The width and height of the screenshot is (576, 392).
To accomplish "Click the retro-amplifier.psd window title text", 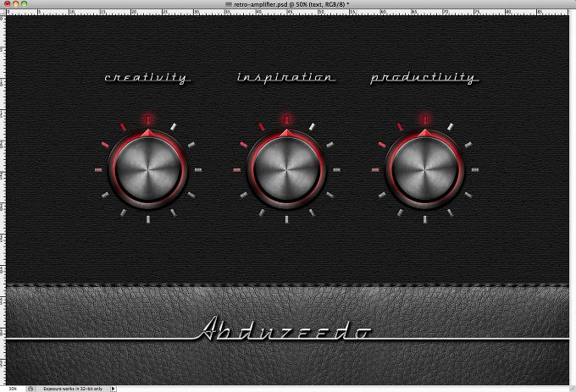I will point(291,4).
